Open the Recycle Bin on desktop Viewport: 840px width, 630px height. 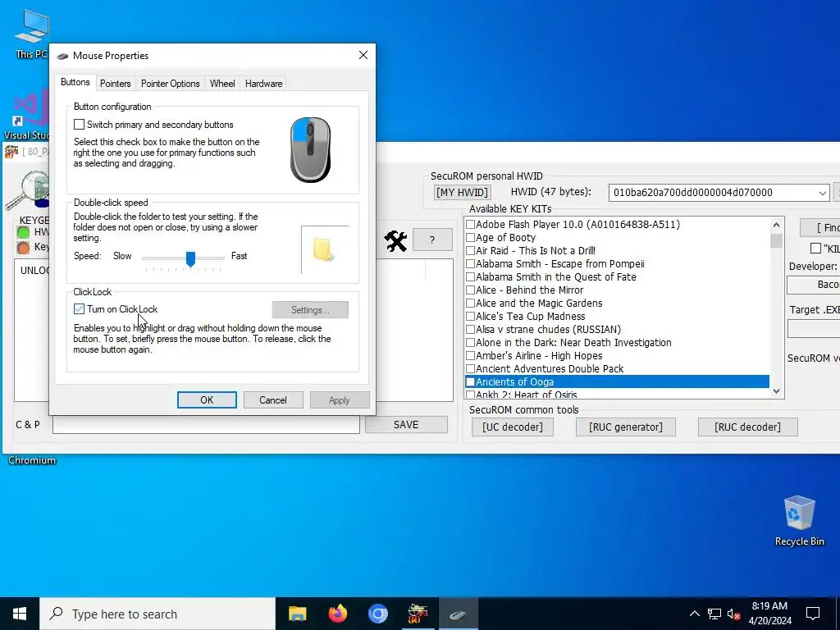799,521
